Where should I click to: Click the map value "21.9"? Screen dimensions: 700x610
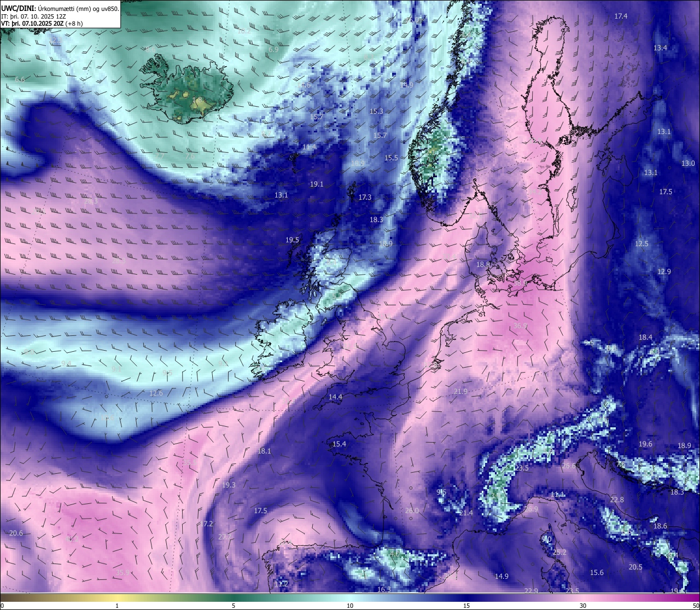pos(461,392)
